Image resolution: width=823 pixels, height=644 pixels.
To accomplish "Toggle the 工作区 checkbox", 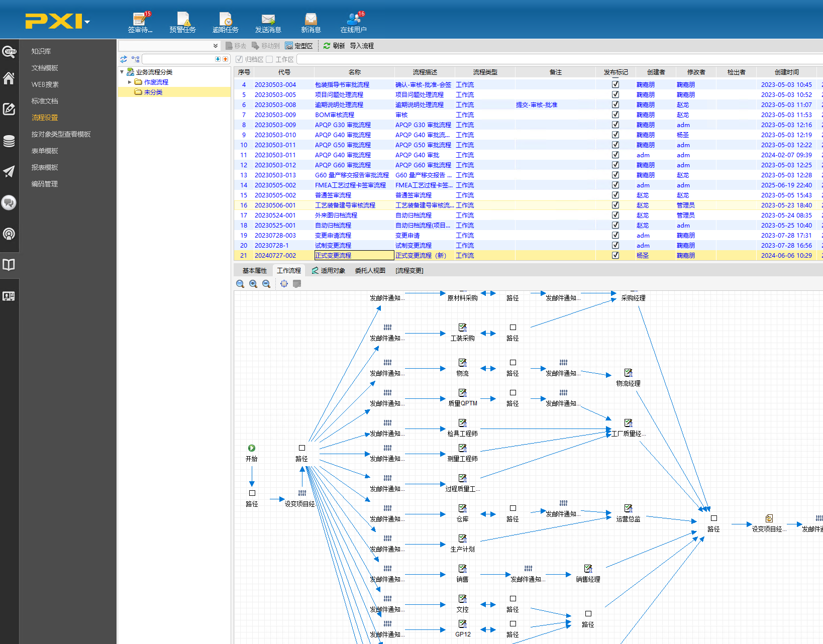I will coord(270,59).
